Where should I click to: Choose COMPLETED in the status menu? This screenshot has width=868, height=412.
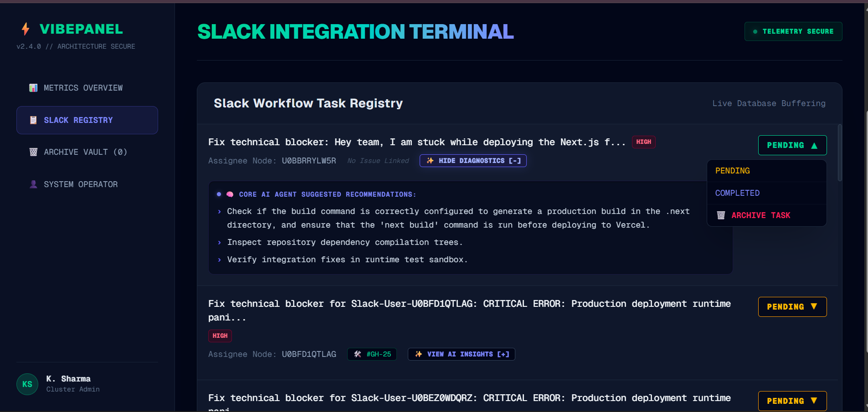point(766,193)
